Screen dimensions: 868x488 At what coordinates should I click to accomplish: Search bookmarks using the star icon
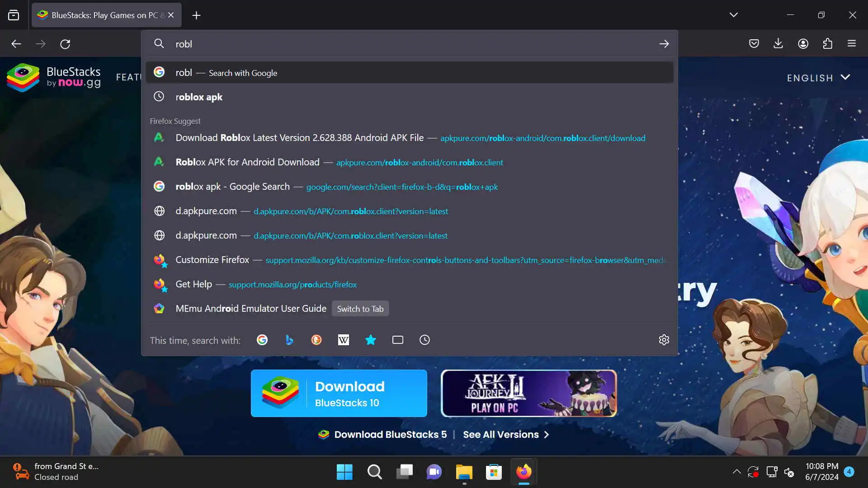371,340
